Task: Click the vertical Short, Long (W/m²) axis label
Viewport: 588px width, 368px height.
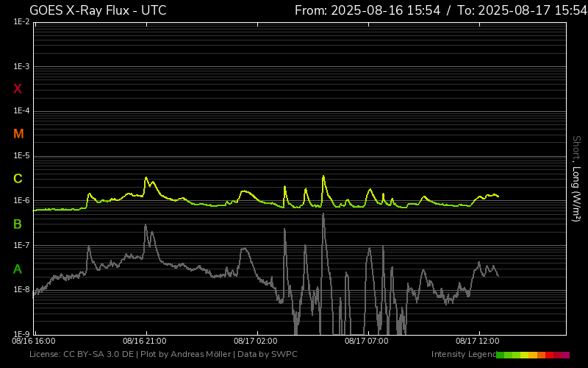Action: [x=577, y=178]
